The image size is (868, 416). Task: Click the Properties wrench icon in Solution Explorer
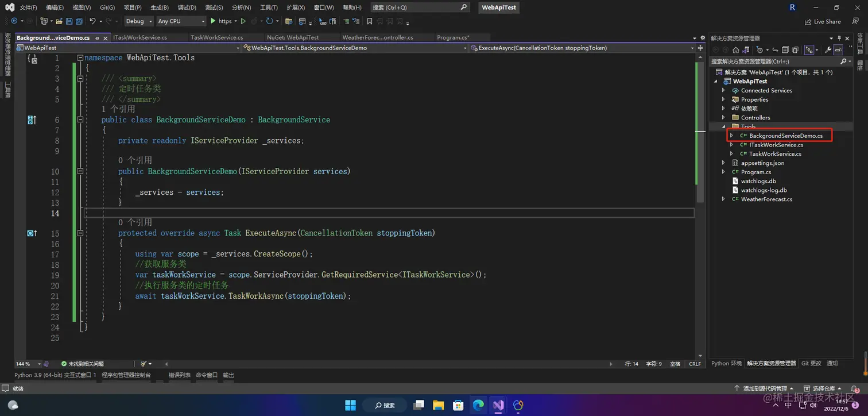pos(828,50)
